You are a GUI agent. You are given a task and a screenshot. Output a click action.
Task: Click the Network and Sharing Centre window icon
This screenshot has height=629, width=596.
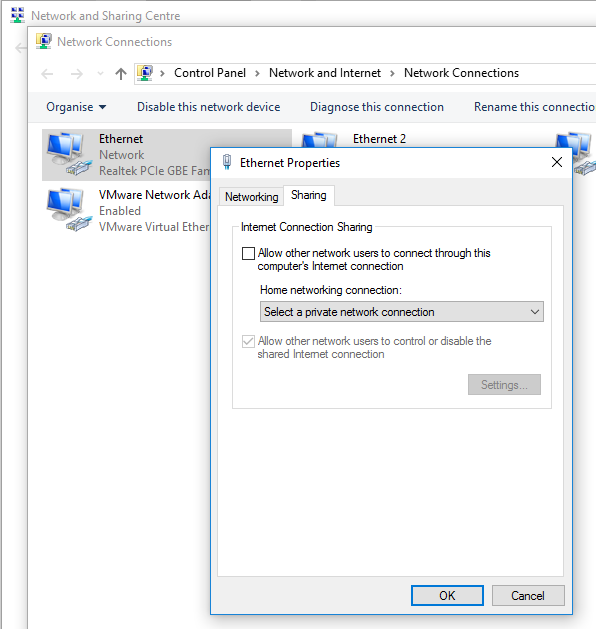coord(18,15)
